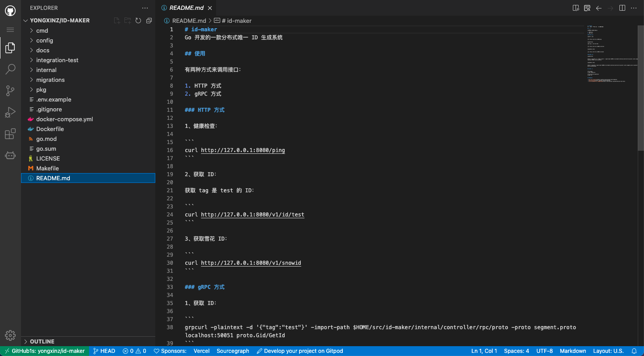Open the Search view in activity bar

tap(10, 69)
